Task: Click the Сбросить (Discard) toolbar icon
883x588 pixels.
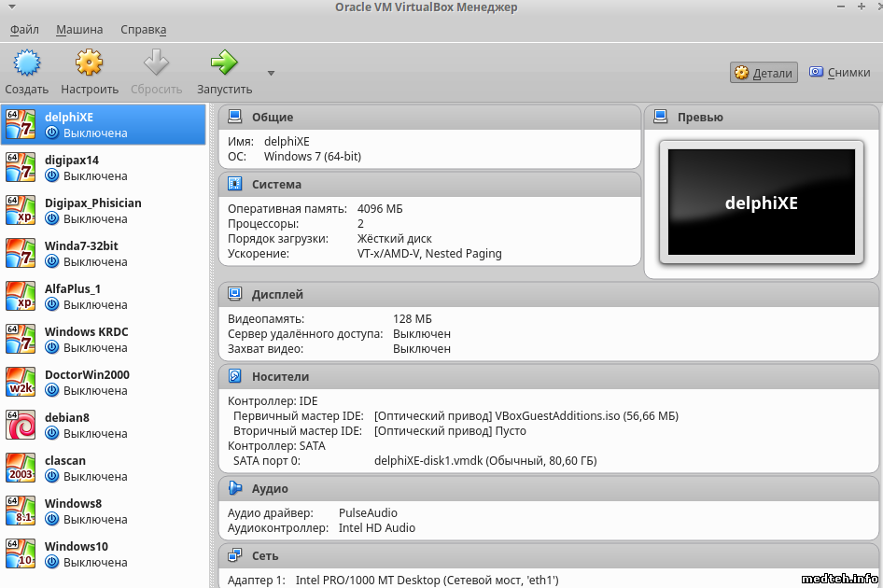Action: click(x=156, y=63)
